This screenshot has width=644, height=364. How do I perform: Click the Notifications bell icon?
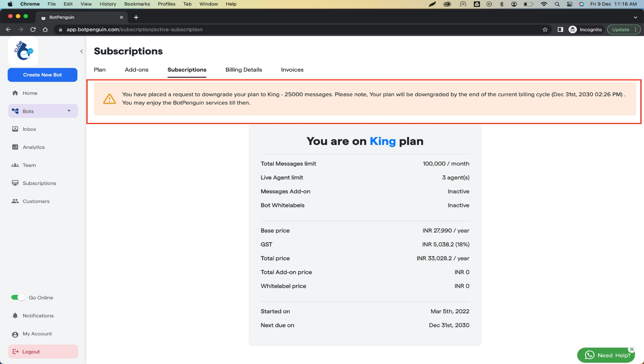tap(15, 315)
